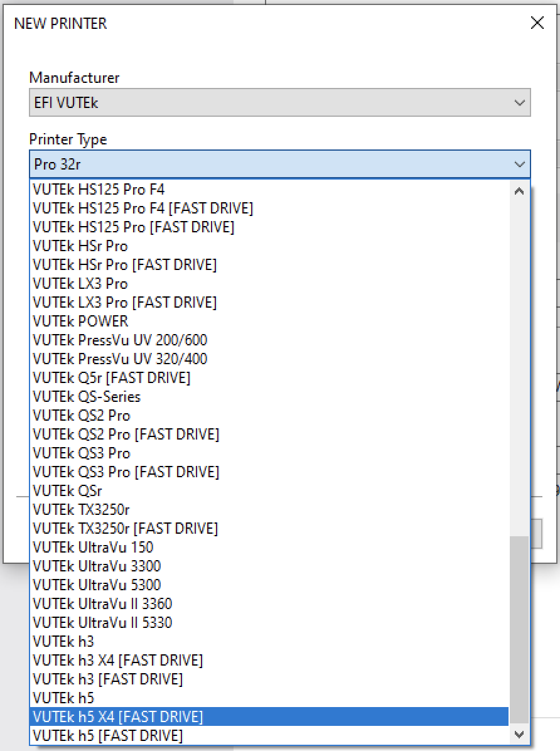Viewport: 560px width, 751px height.
Task: Pick VUTEk UltraVu II 5330
Action: pos(270,623)
